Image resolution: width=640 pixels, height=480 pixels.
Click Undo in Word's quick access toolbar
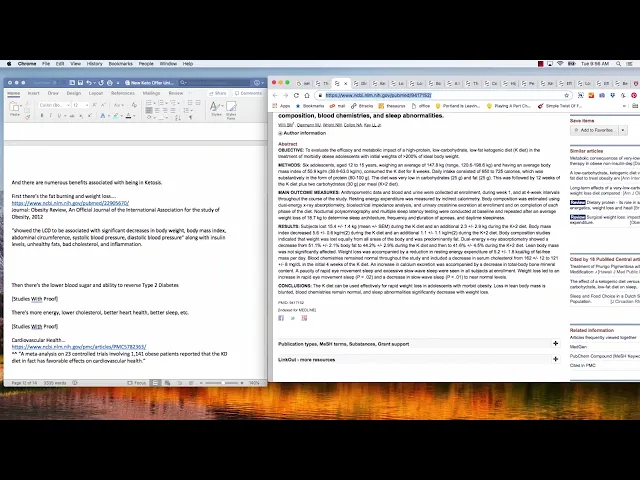[x=89, y=83]
